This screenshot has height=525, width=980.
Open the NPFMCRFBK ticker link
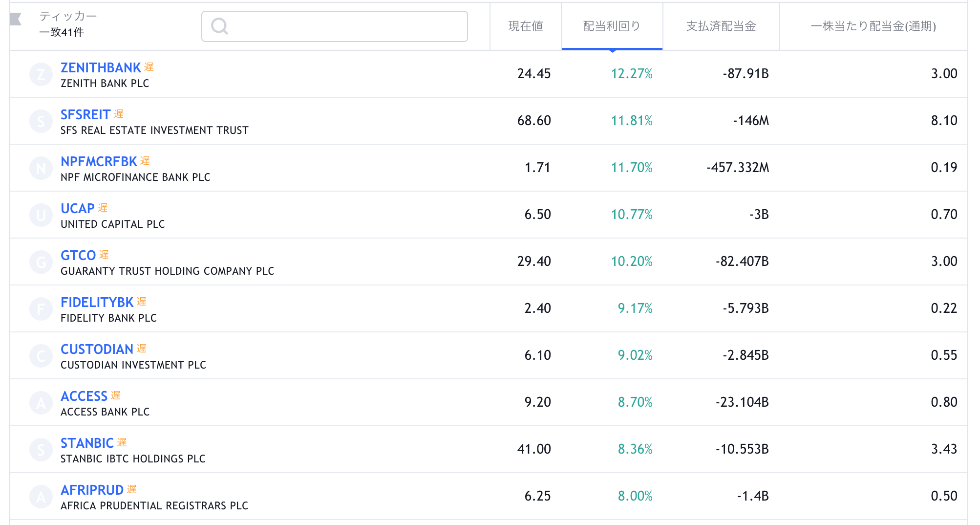[x=99, y=161]
